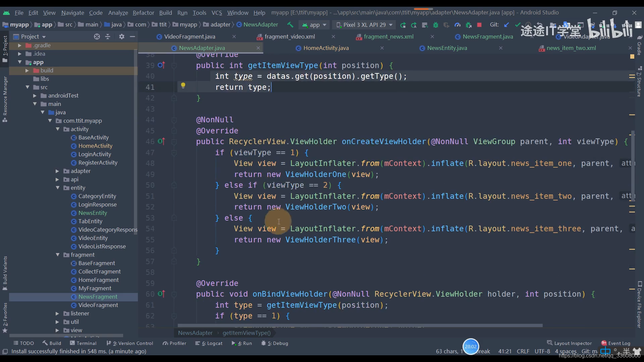The height and width of the screenshot is (362, 644).
Task: Click Locate/Scroll from Source target icon
Action: point(97,37)
